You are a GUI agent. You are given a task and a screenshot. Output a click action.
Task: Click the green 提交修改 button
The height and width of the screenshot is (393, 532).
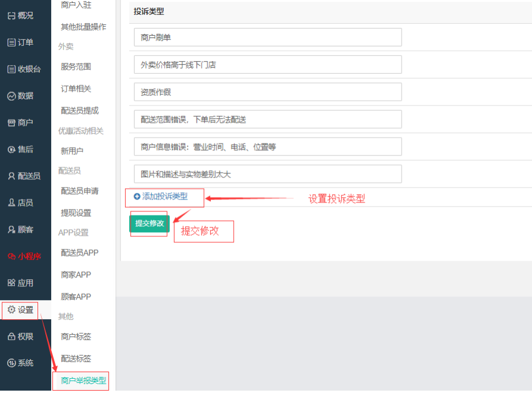pyautogui.click(x=150, y=223)
